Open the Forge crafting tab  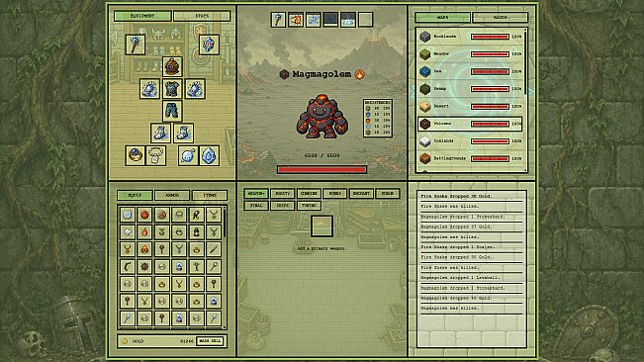(388, 193)
